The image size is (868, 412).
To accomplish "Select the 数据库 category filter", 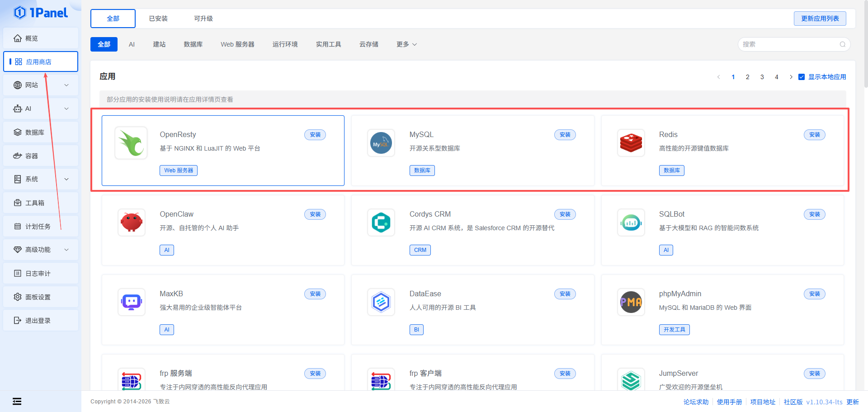I will click(x=193, y=44).
